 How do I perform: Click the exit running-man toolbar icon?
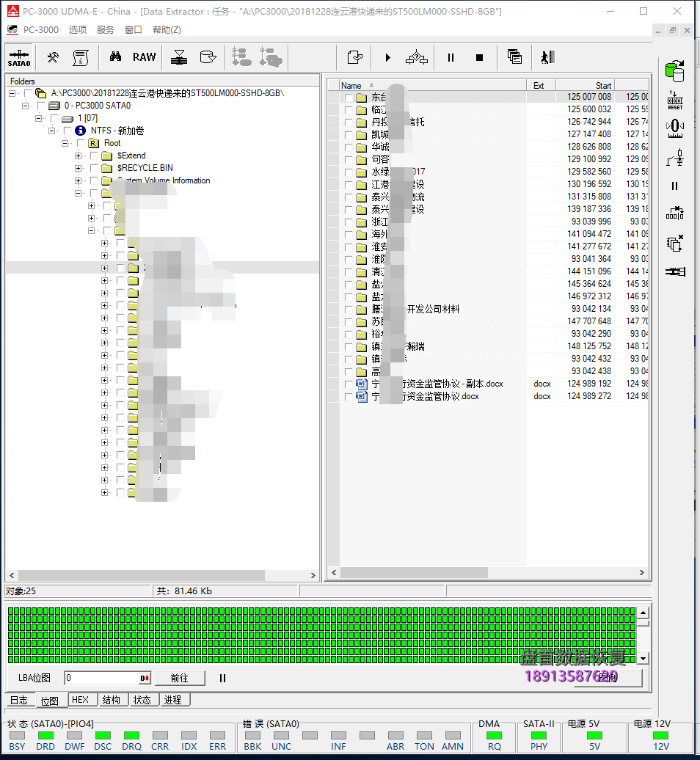tap(547, 57)
